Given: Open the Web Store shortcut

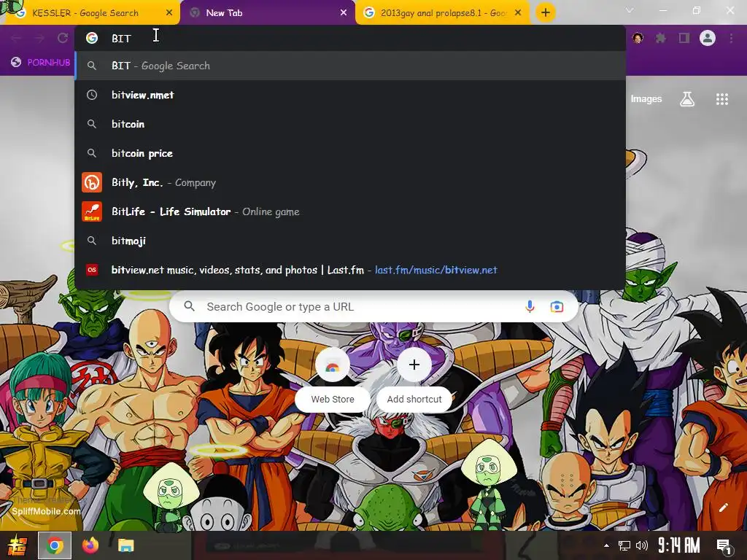Looking at the screenshot, I should click(x=333, y=380).
